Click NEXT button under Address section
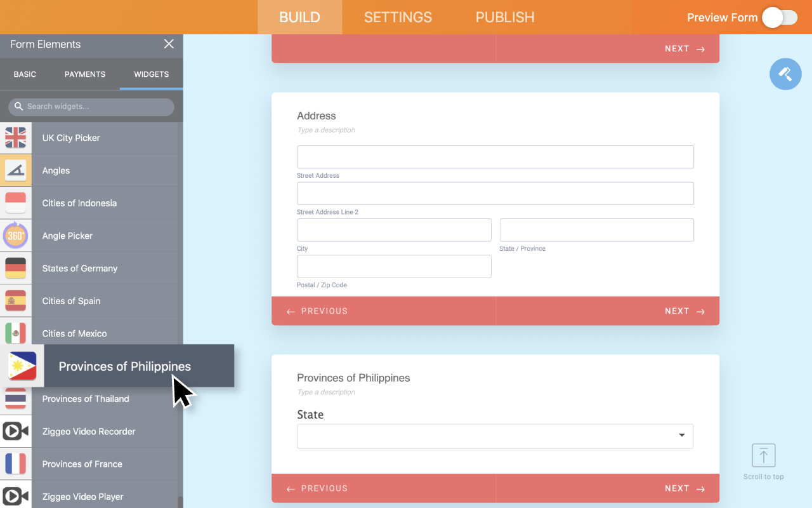This screenshot has width=812, height=508. [x=684, y=311]
